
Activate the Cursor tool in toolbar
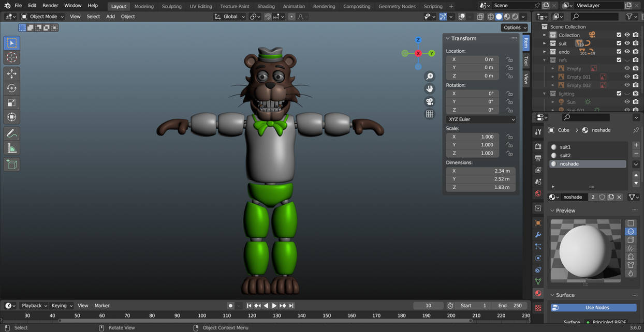point(11,57)
